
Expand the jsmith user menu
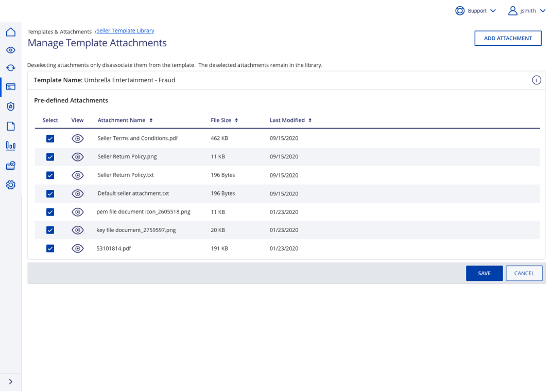click(x=527, y=11)
